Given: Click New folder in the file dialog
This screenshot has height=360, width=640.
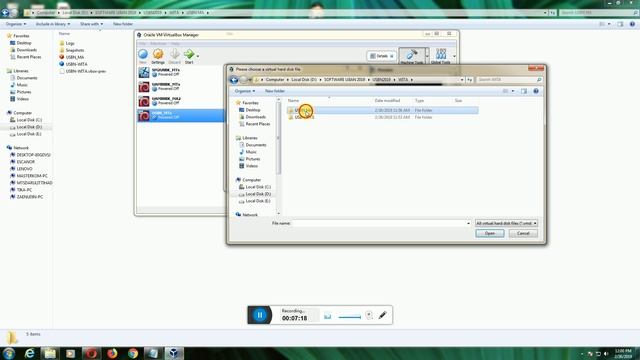Looking at the screenshot, I should click(275, 91).
